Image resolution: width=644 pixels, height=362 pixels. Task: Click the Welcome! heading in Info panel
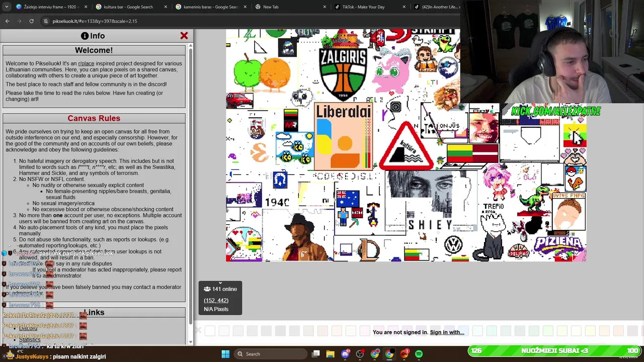(94, 50)
